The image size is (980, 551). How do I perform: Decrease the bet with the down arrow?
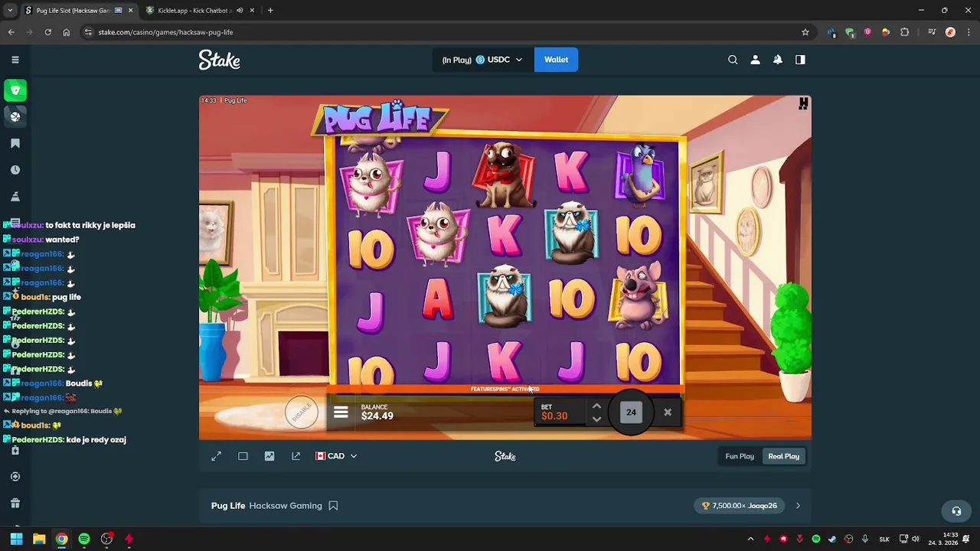click(596, 419)
